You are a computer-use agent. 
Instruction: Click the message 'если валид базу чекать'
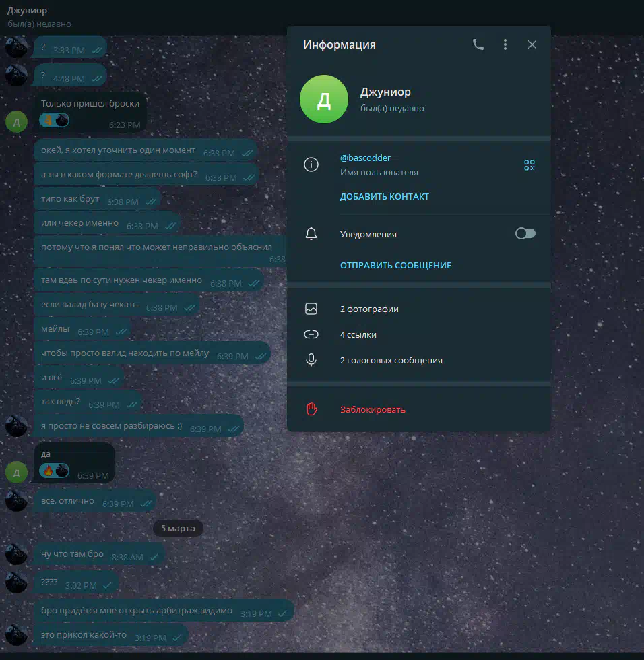[117, 305]
